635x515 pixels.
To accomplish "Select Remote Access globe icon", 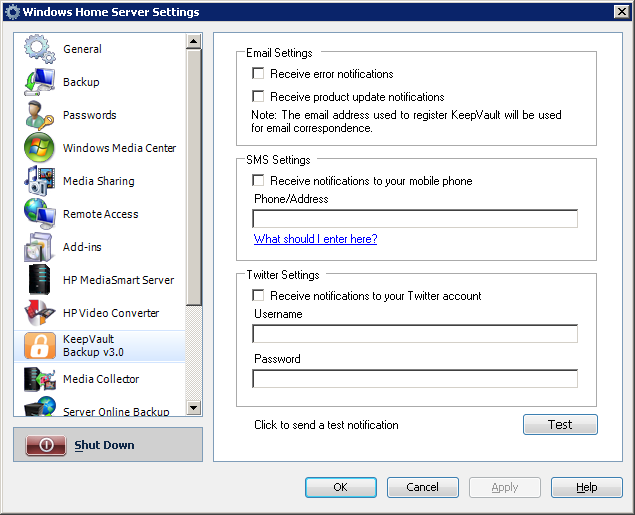I will click(39, 214).
